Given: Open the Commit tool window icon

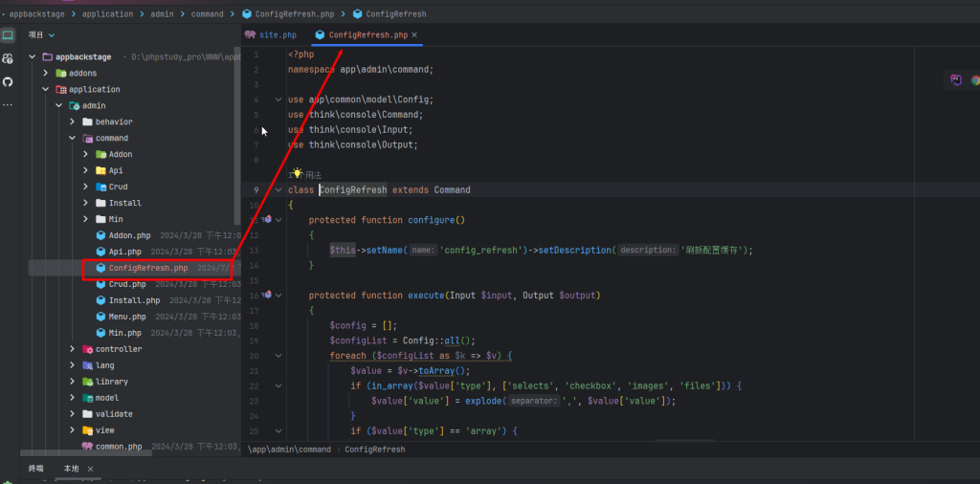Looking at the screenshot, I should click(8, 58).
